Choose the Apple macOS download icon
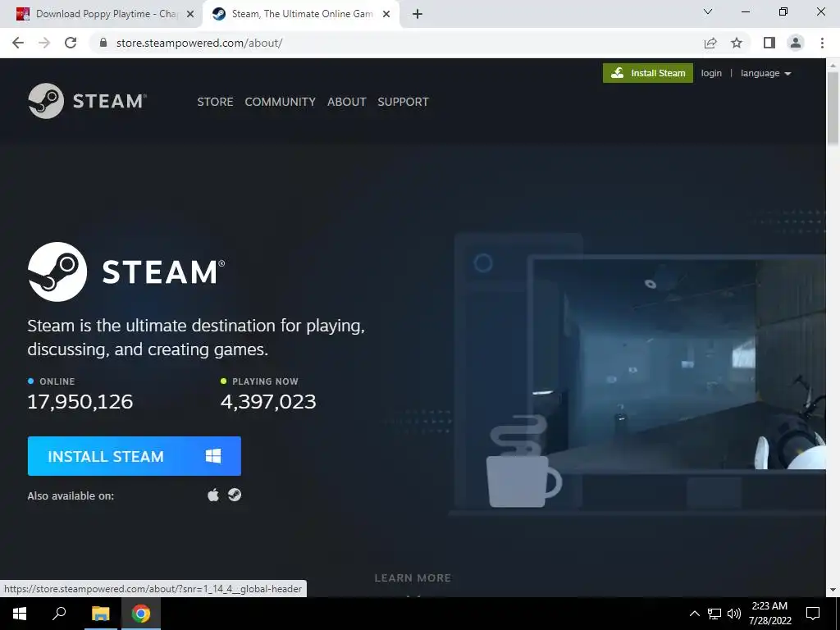This screenshot has height=630, width=840. tap(213, 495)
